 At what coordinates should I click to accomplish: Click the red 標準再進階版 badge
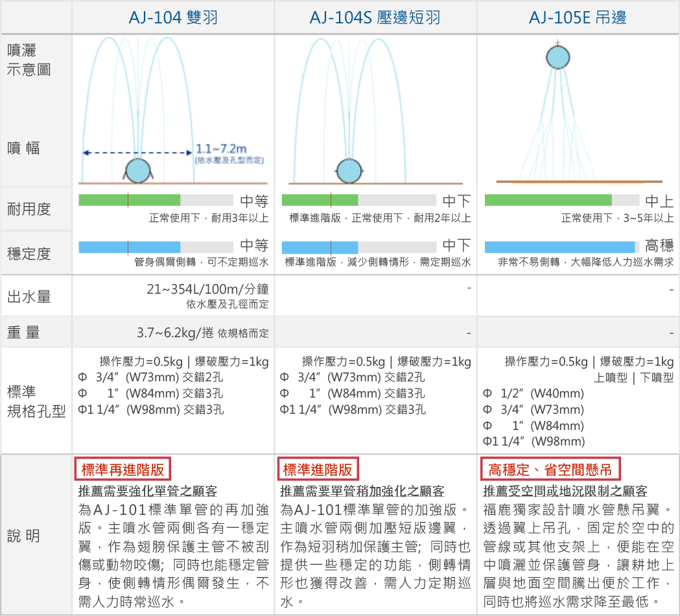pyautogui.click(x=123, y=469)
